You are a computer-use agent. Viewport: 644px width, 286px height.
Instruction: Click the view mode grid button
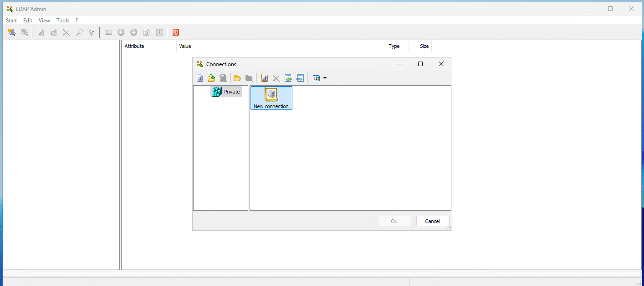point(316,78)
